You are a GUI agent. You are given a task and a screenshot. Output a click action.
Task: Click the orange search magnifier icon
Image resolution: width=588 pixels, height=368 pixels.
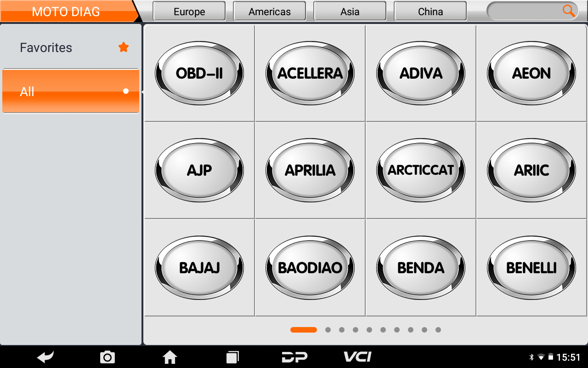pyautogui.click(x=569, y=11)
